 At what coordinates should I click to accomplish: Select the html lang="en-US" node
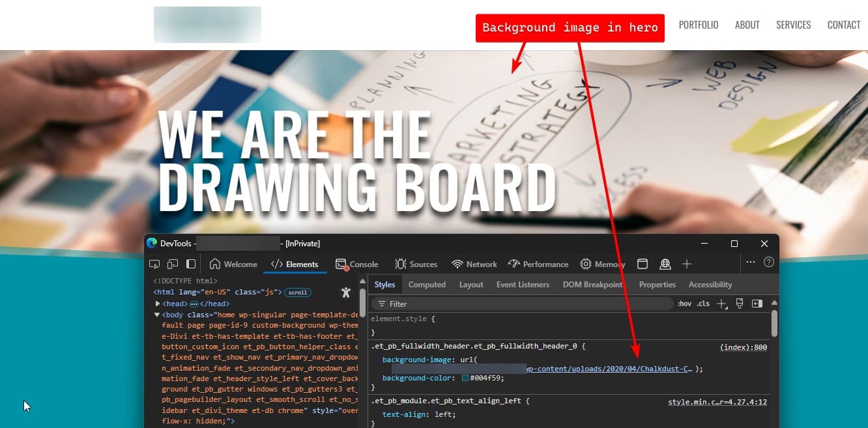pyautogui.click(x=218, y=292)
